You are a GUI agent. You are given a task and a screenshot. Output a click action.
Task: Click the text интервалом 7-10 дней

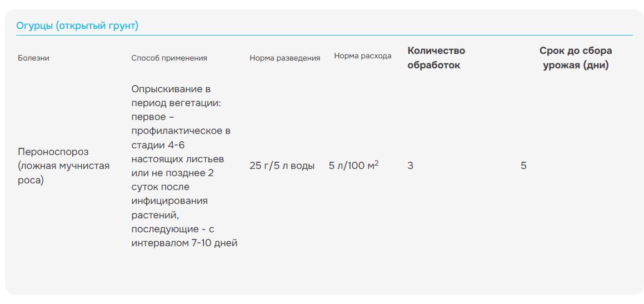[184, 243]
